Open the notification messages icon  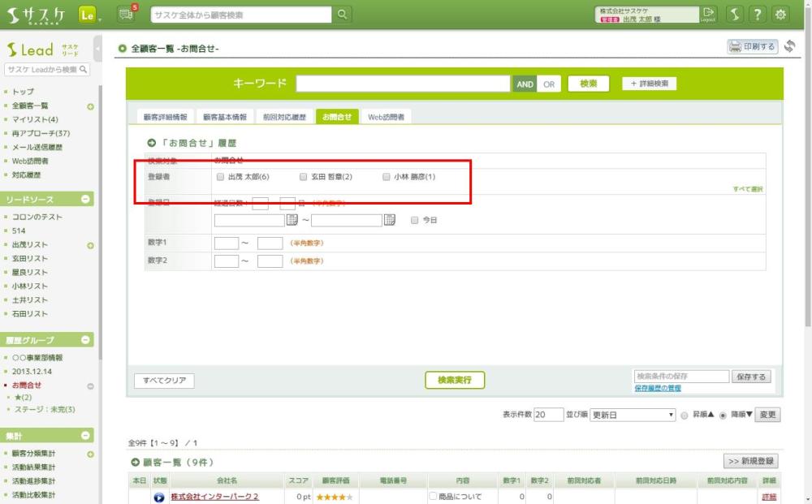(125, 14)
